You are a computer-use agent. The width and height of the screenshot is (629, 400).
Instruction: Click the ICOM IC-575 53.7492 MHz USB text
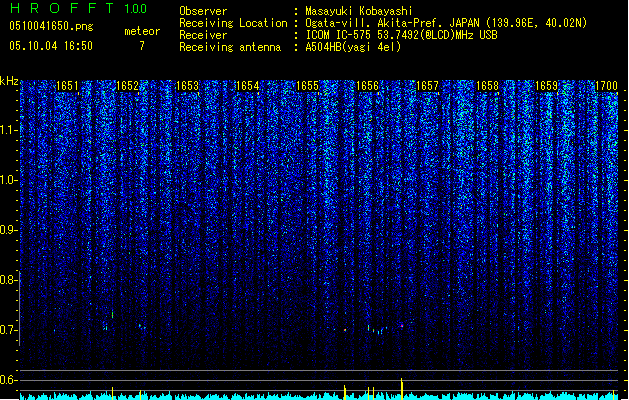click(x=402, y=35)
